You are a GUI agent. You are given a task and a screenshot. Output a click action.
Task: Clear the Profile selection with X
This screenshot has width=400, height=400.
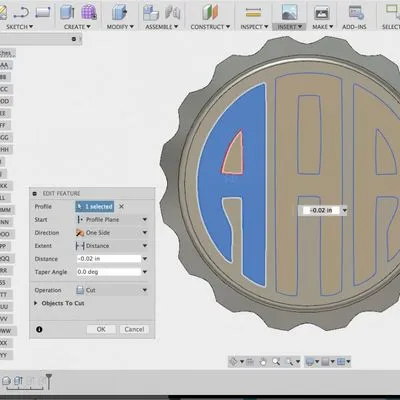click(121, 207)
